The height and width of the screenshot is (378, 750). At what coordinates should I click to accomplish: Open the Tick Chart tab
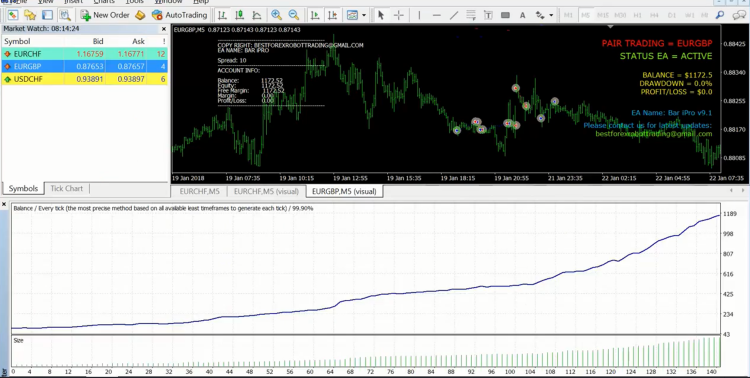[66, 189]
